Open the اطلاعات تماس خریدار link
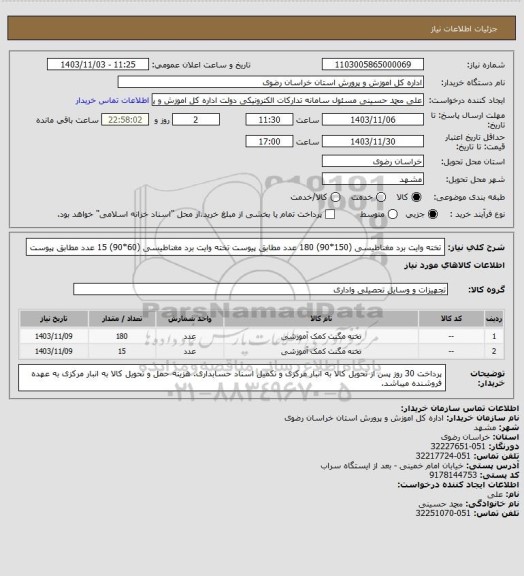 point(112,100)
